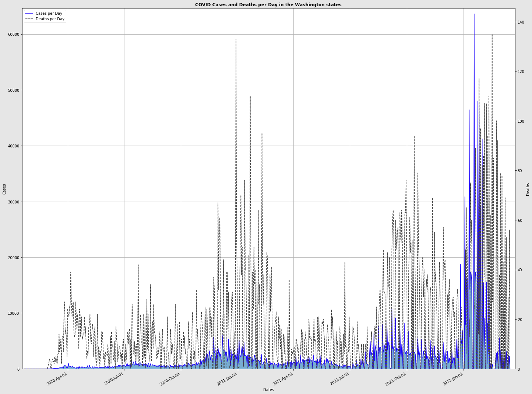Click the 'Cases' left axis label

(4, 189)
